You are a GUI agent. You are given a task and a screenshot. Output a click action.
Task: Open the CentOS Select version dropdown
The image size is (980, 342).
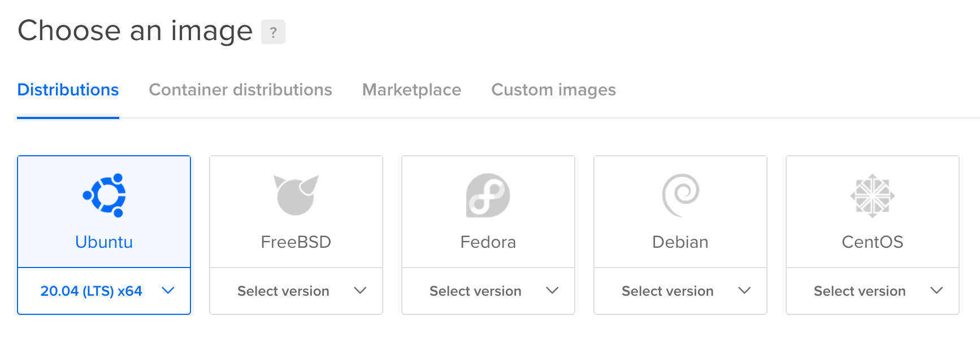(873, 291)
